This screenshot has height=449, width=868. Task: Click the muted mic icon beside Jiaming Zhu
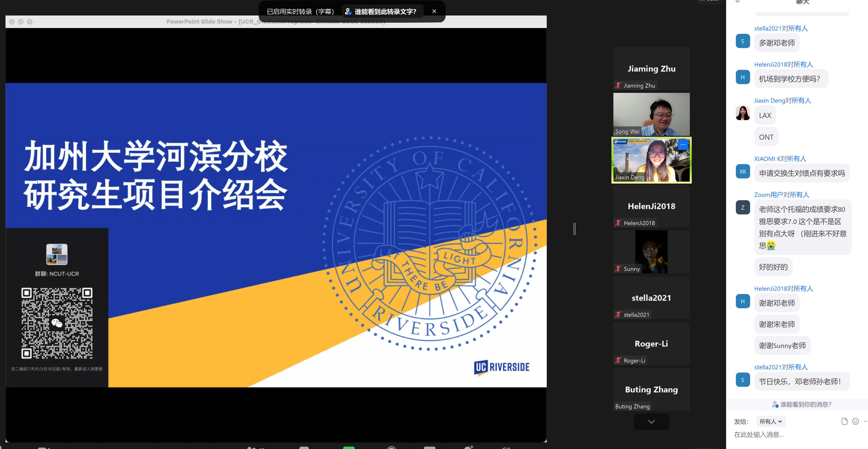618,85
